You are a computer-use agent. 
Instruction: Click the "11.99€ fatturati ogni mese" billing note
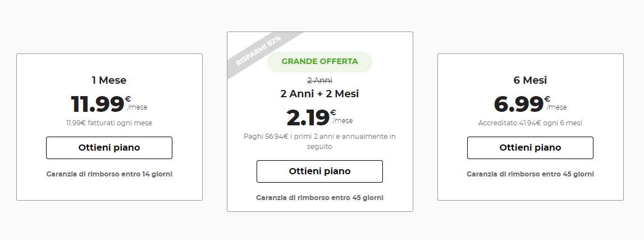coord(109,123)
